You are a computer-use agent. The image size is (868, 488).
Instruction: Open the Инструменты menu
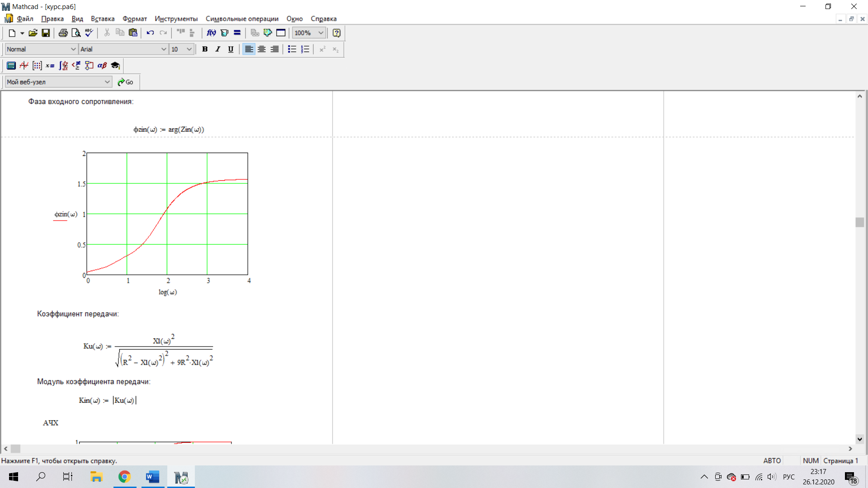[176, 19]
